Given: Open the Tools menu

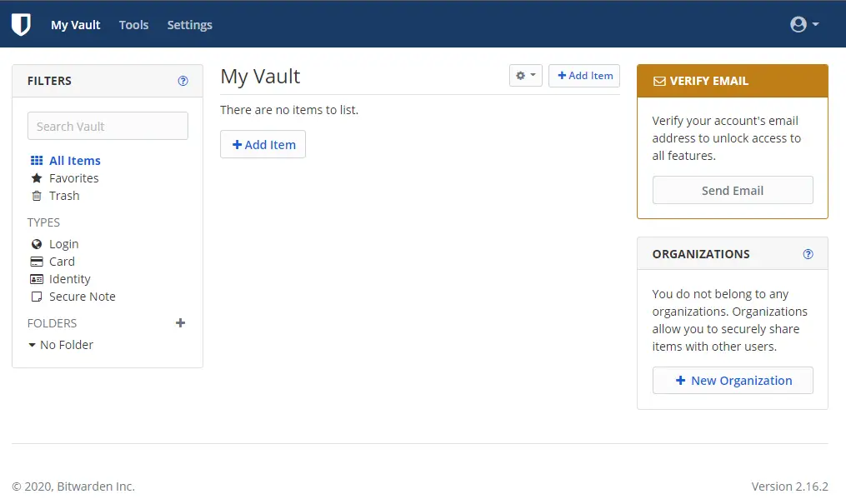Looking at the screenshot, I should tap(133, 25).
